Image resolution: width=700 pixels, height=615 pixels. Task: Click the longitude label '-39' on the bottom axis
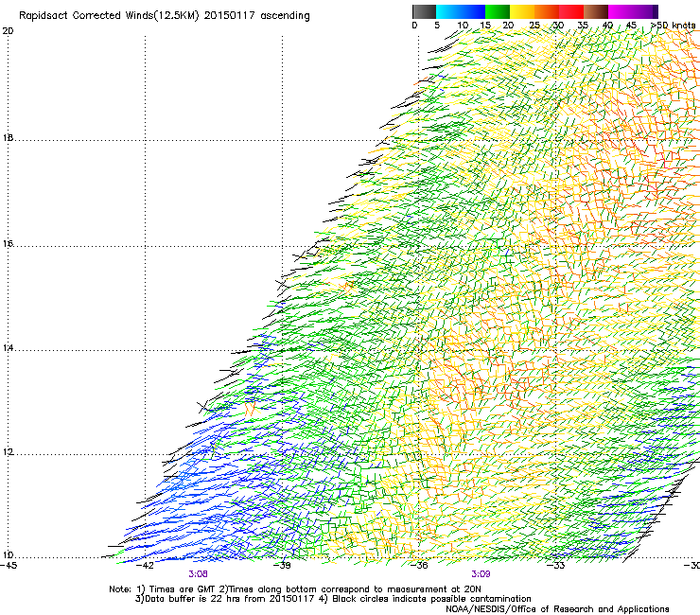click(x=282, y=566)
